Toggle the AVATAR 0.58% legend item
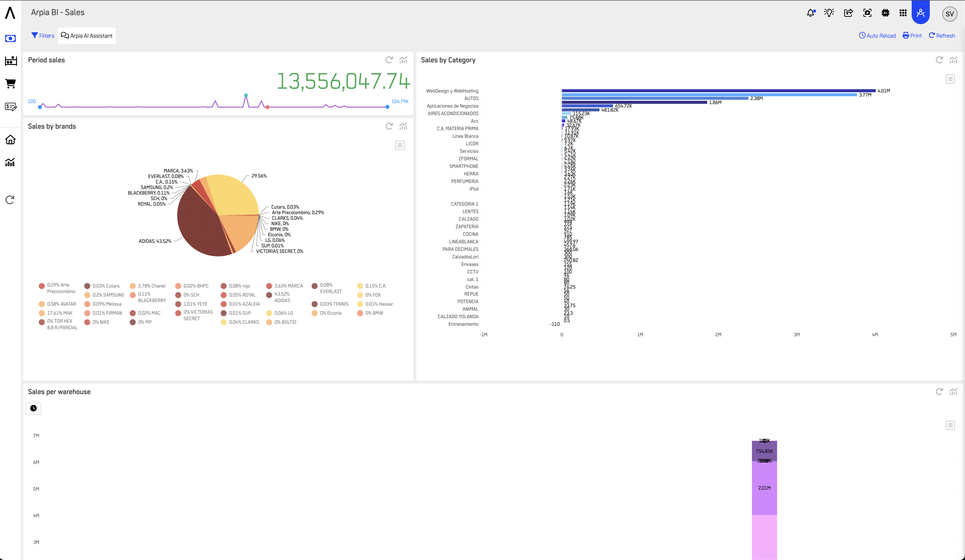The height and width of the screenshot is (560, 965). [57, 304]
